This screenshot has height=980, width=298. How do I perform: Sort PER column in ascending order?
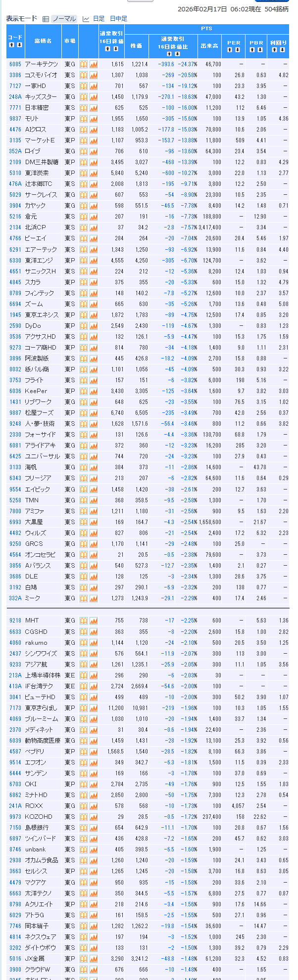pos(230,50)
